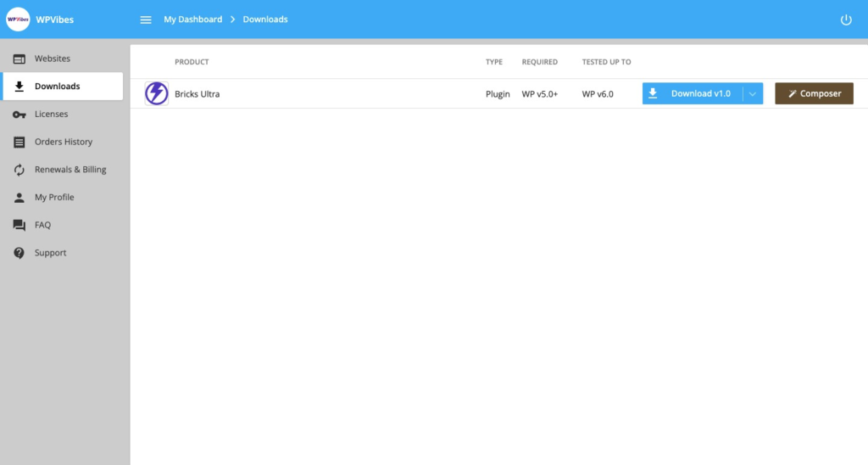The height and width of the screenshot is (465, 868).
Task: Click the Support question mark icon
Action: [19, 253]
